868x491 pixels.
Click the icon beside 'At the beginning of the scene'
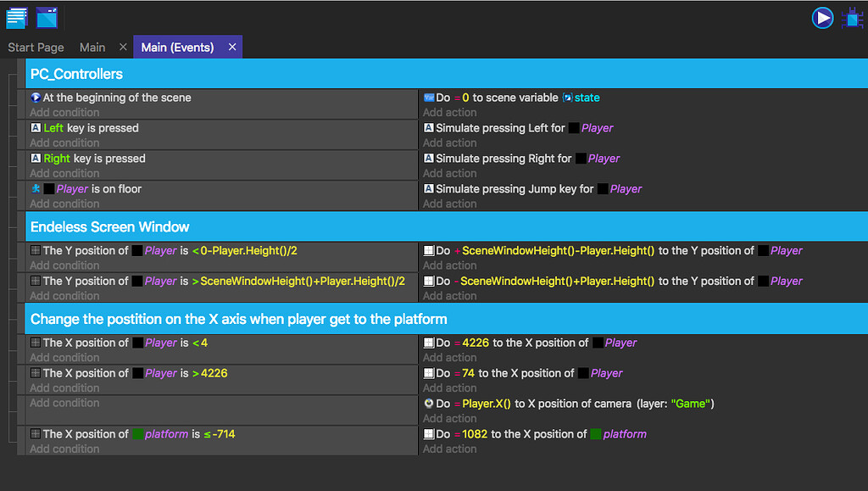34,97
